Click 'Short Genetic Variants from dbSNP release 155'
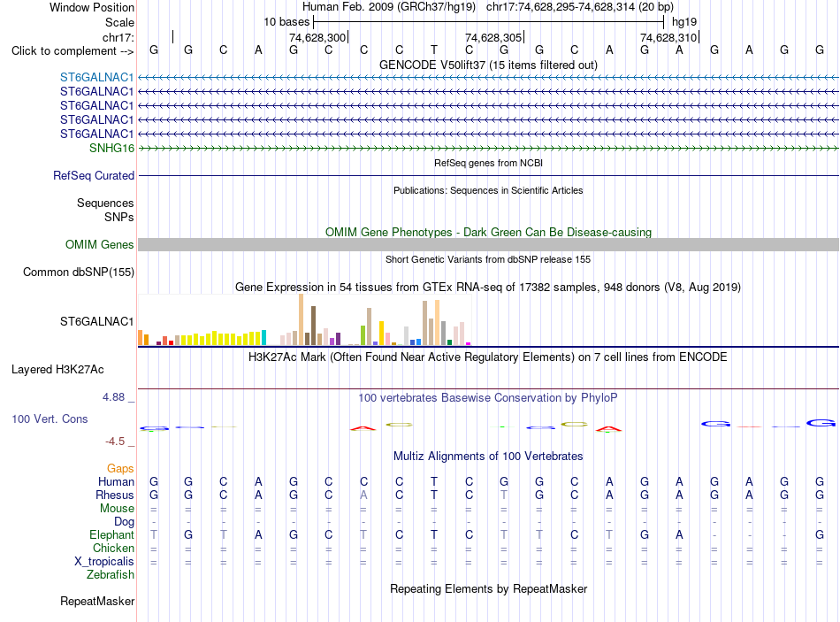Image resolution: width=840 pixels, height=622 pixels. pos(488,259)
